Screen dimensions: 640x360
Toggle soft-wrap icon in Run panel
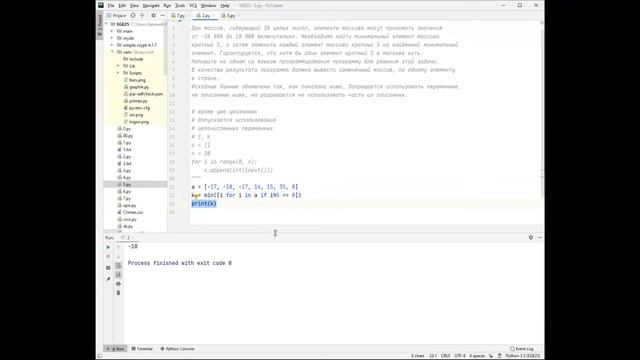[x=118, y=266]
